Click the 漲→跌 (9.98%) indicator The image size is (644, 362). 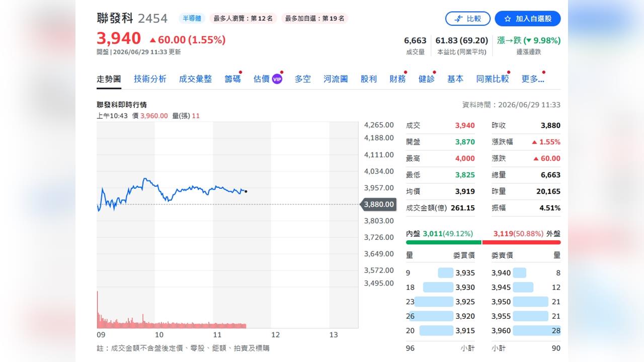click(529, 40)
